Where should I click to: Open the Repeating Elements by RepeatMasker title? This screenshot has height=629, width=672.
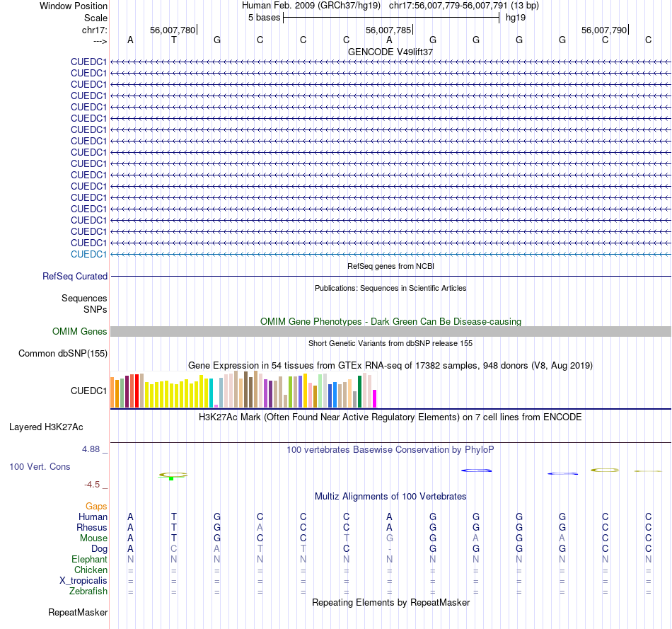[390, 602]
